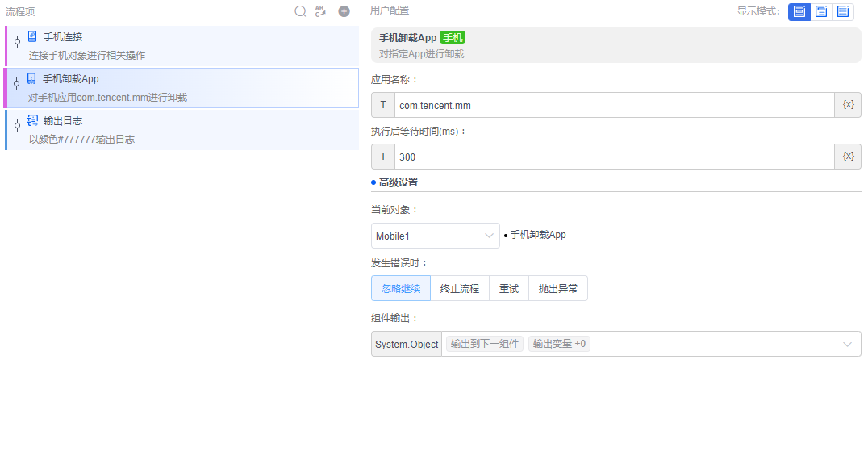Select the first display mode icon
This screenshot has height=452, width=868.
799,11
